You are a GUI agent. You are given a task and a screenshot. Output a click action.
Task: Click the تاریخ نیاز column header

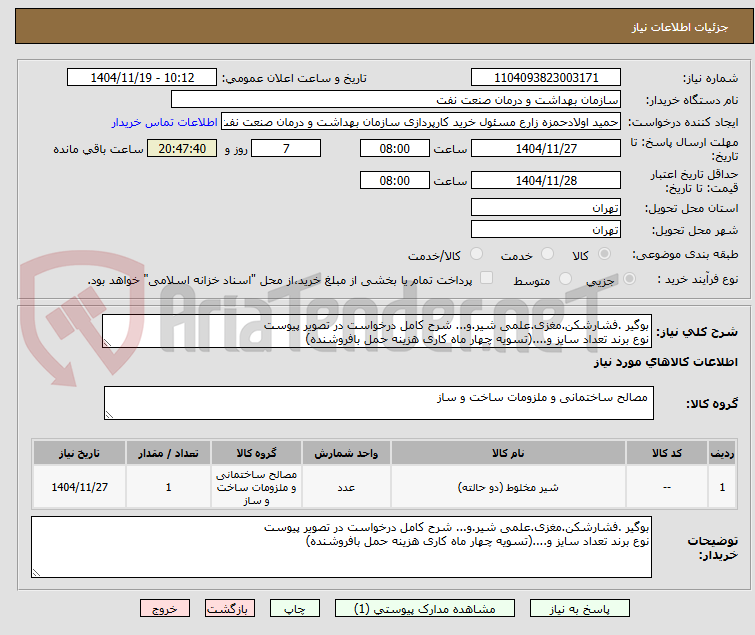pyautogui.click(x=79, y=453)
